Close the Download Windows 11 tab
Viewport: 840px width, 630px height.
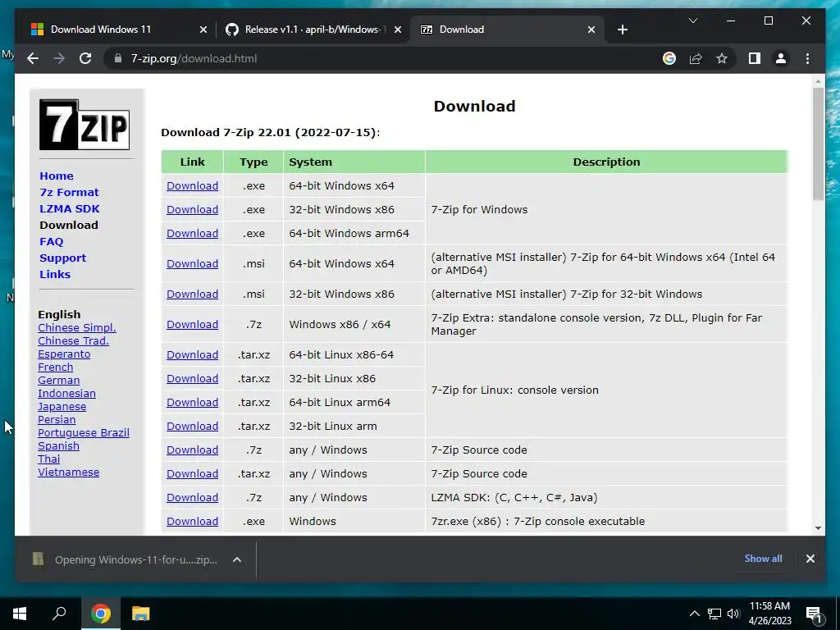203,30
